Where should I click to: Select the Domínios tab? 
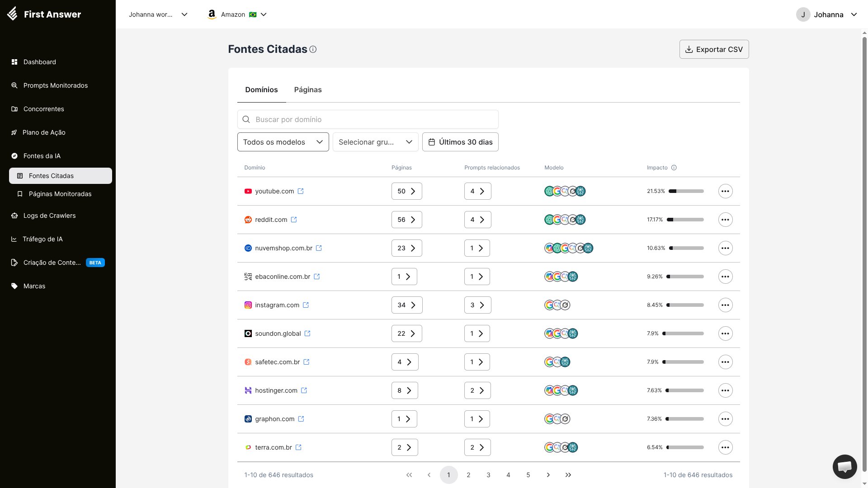click(x=261, y=89)
